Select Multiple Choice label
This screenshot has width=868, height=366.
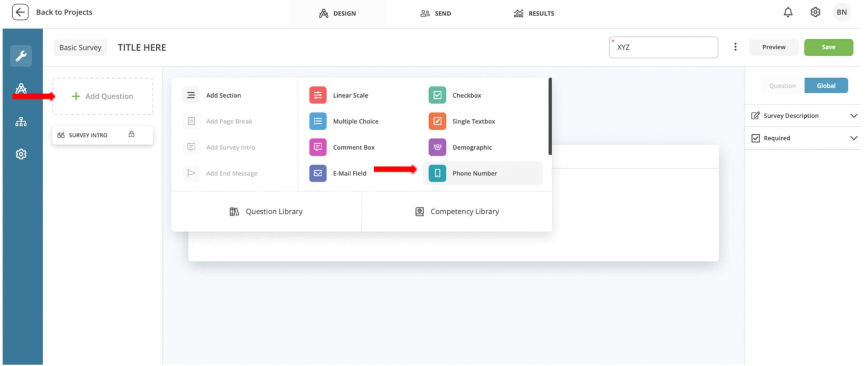coord(355,121)
